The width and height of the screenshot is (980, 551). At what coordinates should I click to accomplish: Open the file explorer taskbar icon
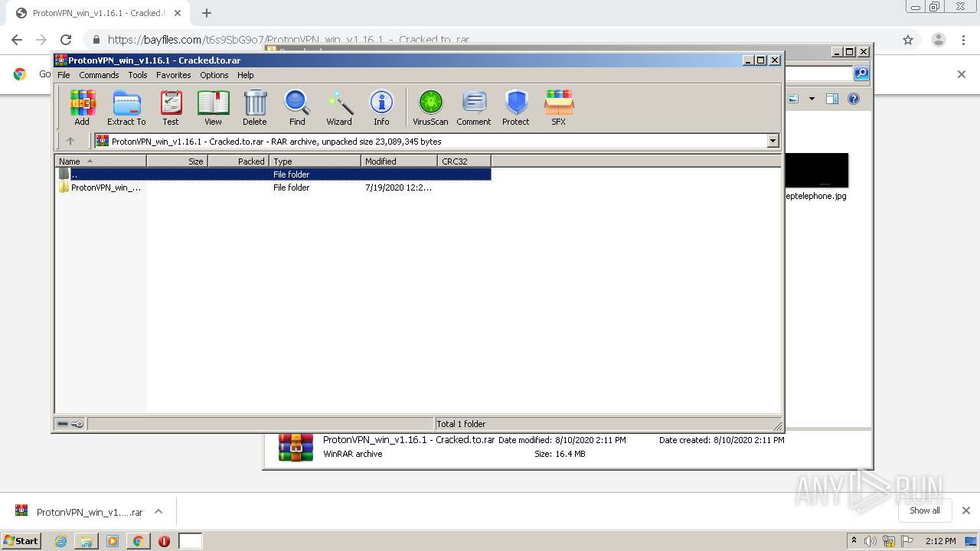[87, 541]
